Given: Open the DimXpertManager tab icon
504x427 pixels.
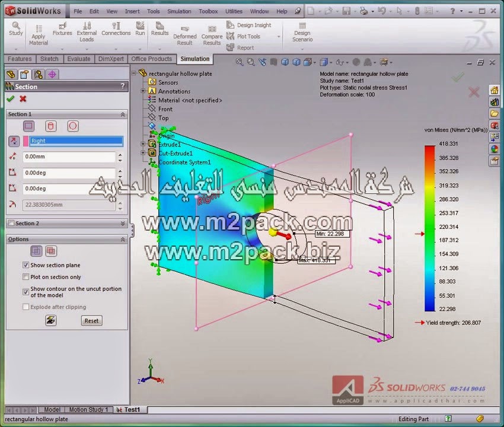Looking at the screenshot, I should pos(52,75).
